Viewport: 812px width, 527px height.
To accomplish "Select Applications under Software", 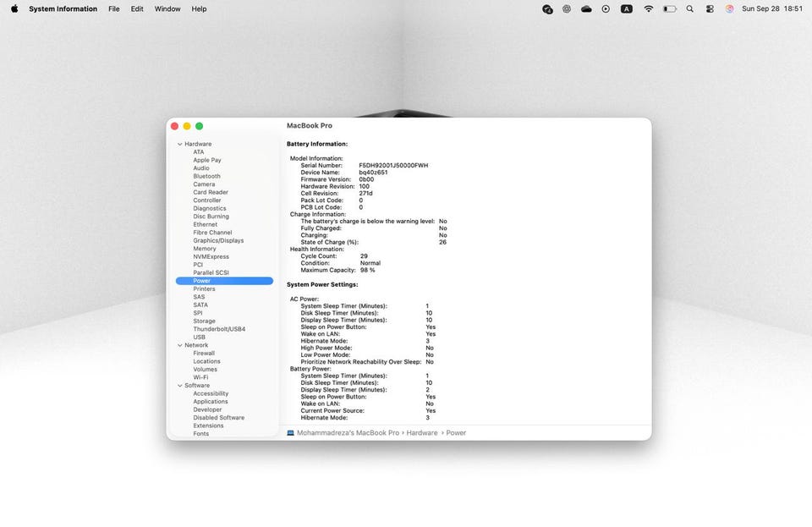I will (211, 402).
